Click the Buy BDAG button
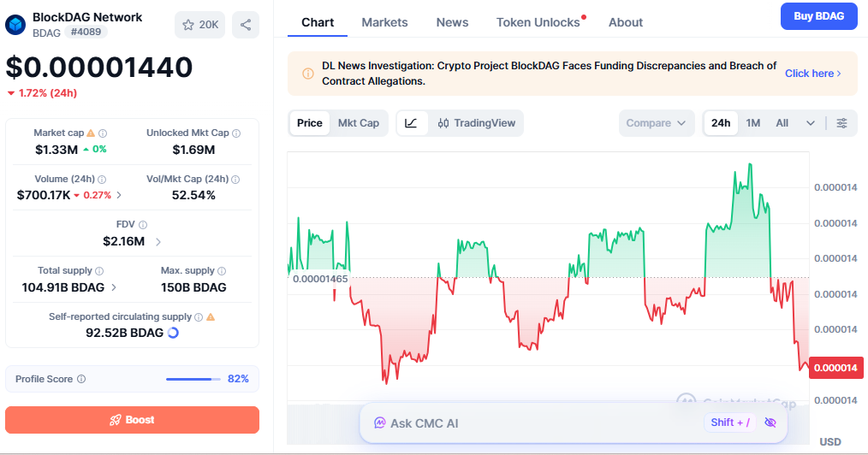The image size is (868, 455). click(818, 16)
